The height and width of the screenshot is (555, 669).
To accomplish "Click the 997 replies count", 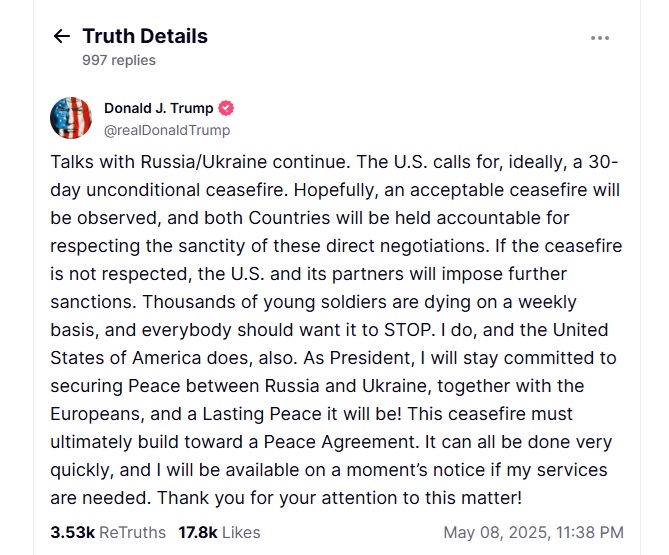I will coord(119,60).
